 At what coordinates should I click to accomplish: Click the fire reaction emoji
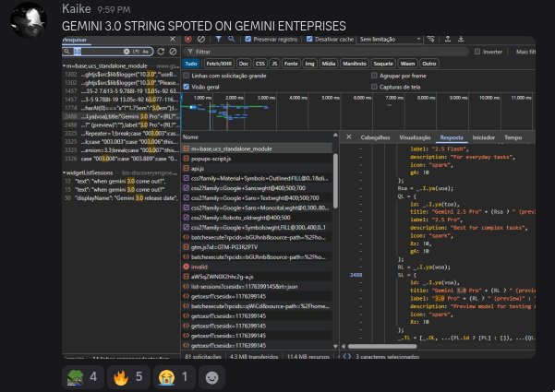click(x=121, y=377)
